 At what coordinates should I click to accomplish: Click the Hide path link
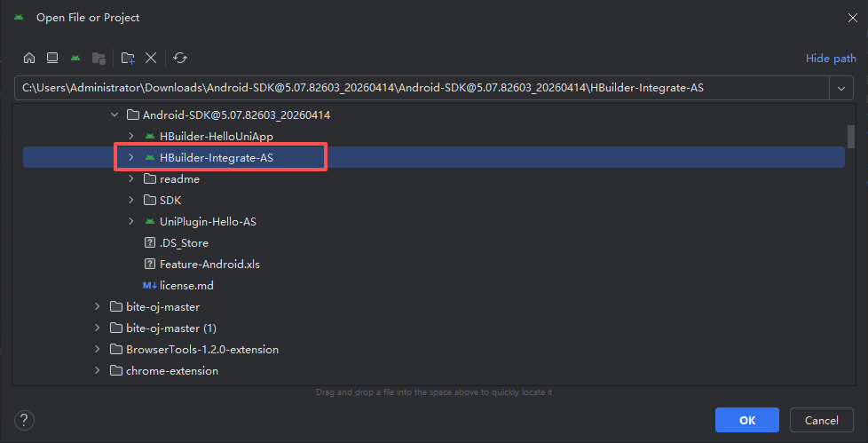tap(831, 58)
